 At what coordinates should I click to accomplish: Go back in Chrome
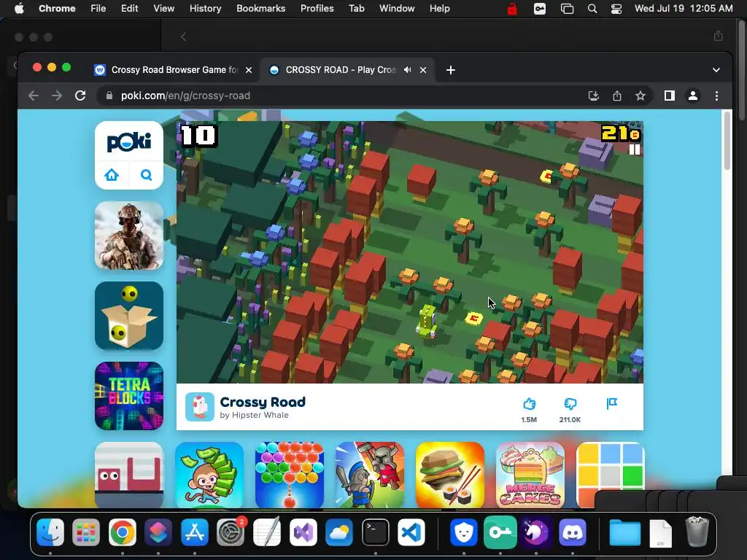pyautogui.click(x=34, y=96)
